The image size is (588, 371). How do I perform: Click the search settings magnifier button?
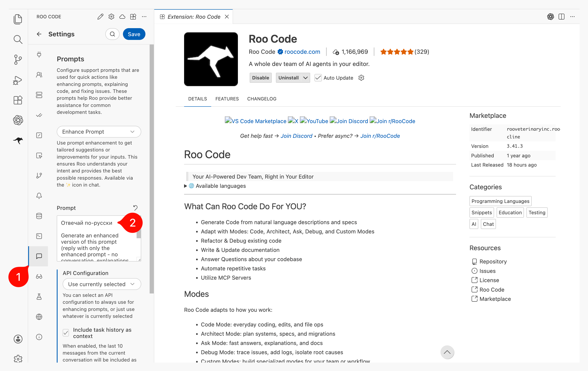[112, 34]
